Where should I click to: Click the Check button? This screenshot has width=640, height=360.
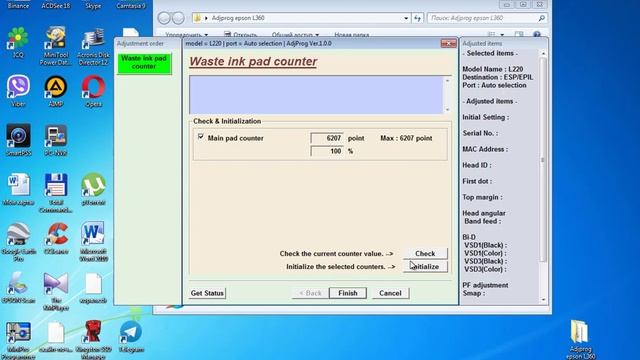coord(425,253)
